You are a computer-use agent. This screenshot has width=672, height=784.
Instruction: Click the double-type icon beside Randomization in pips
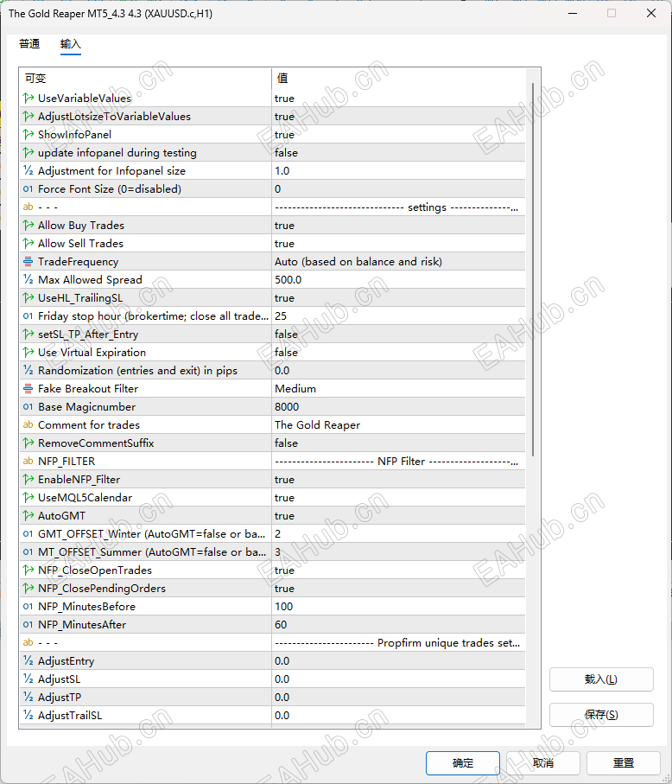click(x=28, y=371)
